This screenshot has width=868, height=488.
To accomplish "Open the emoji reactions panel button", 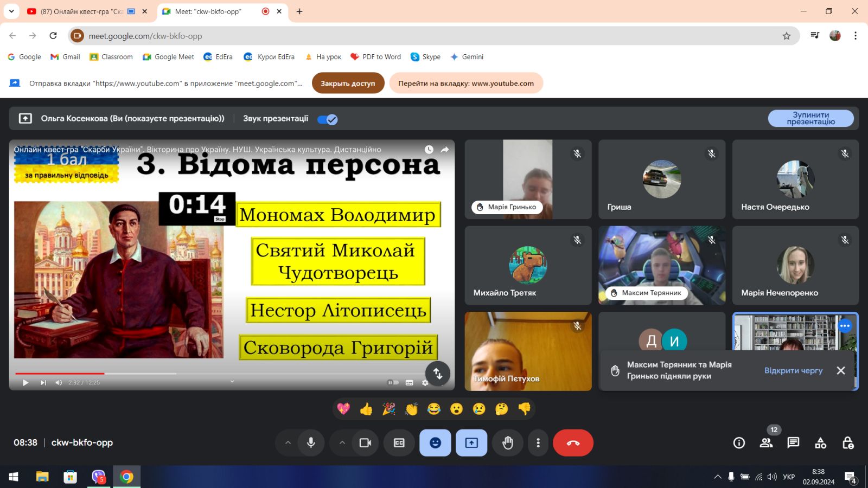I will 435,443.
